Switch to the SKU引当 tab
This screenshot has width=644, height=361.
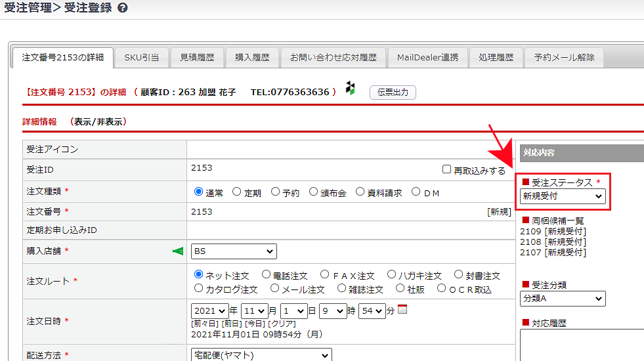point(142,58)
